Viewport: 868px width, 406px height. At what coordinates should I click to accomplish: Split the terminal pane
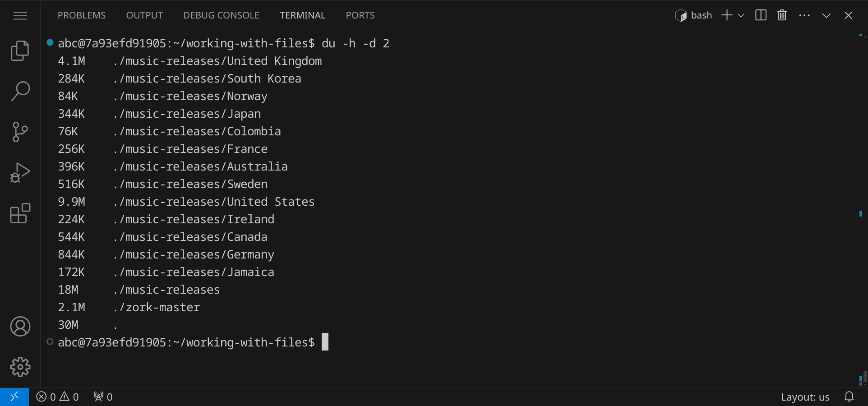coord(761,15)
